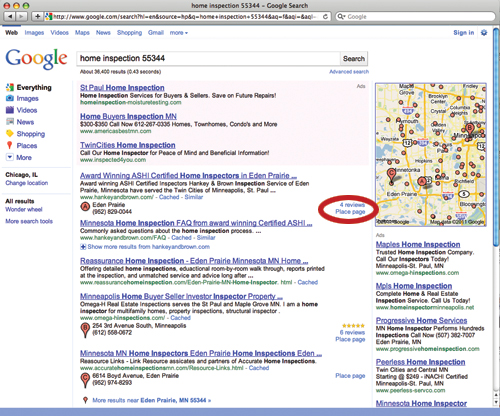This screenshot has width=500, height=416.
Task: Select the Places pin icon in sidebar
Action: [x=10, y=145]
